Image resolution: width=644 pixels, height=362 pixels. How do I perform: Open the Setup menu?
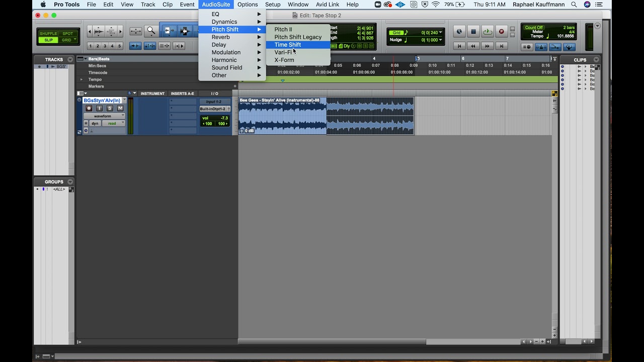pos(273,5)
